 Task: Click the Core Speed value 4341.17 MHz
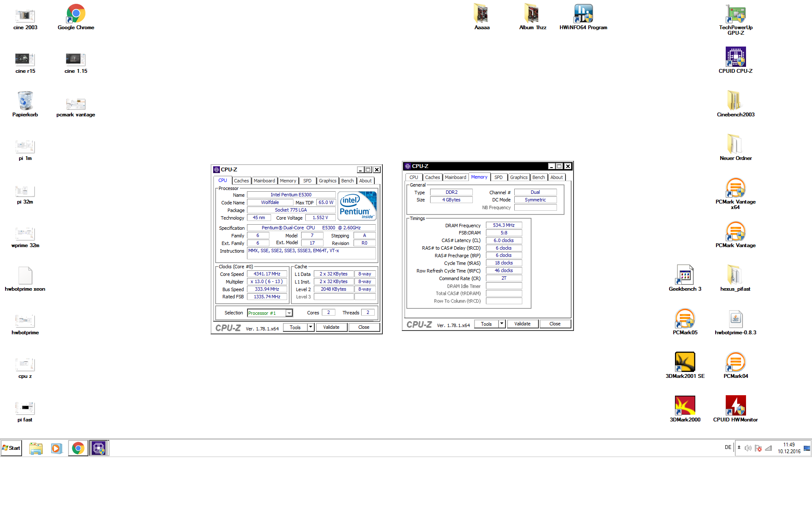(x=267, y=274)
